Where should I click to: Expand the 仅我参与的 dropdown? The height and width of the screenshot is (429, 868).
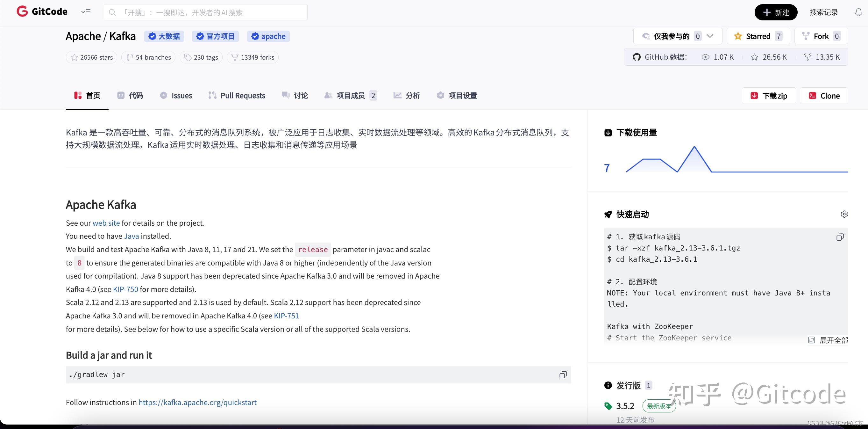(710, 36)
